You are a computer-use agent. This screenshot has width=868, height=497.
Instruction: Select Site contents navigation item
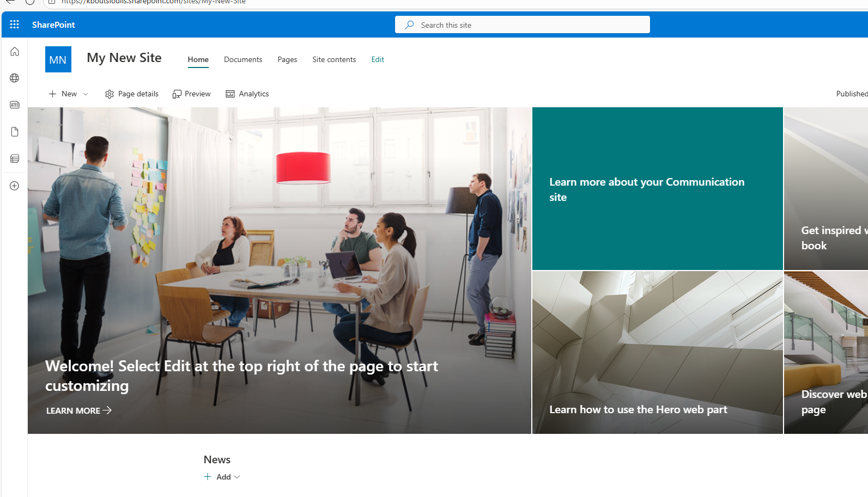coord(334,60)
